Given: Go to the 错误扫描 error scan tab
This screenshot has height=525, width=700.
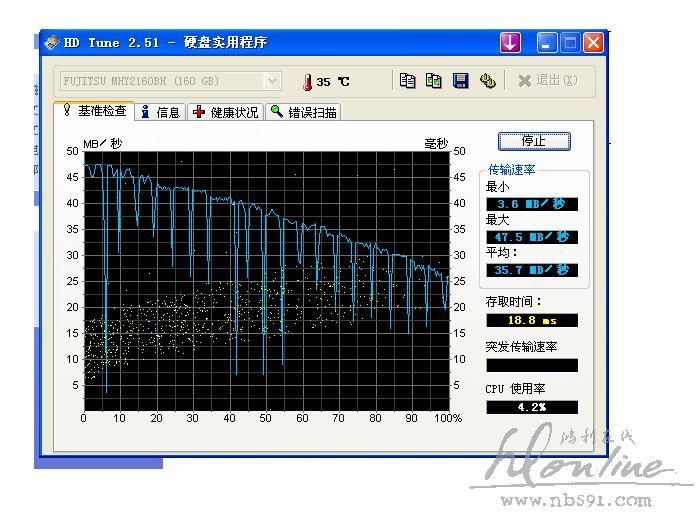Looking at the screenshot, I should [x=304, y=112].
